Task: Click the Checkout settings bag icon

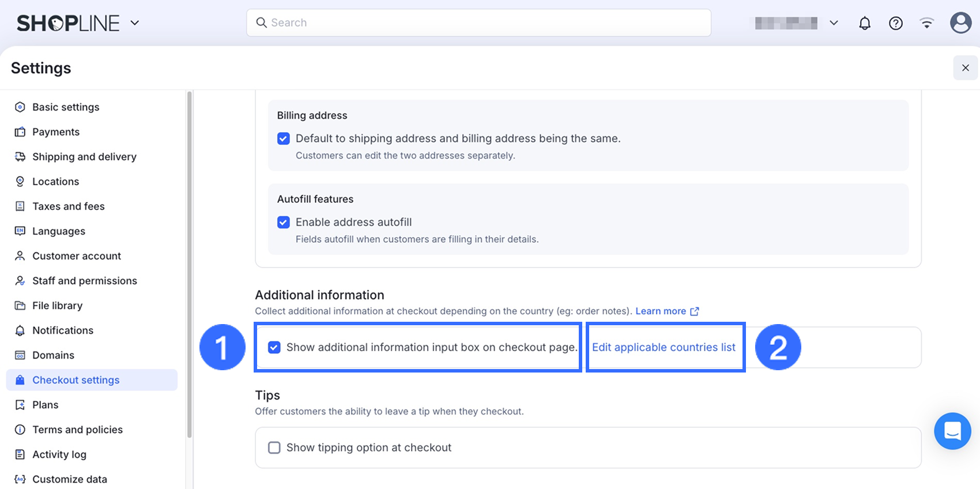Action: 20,380
